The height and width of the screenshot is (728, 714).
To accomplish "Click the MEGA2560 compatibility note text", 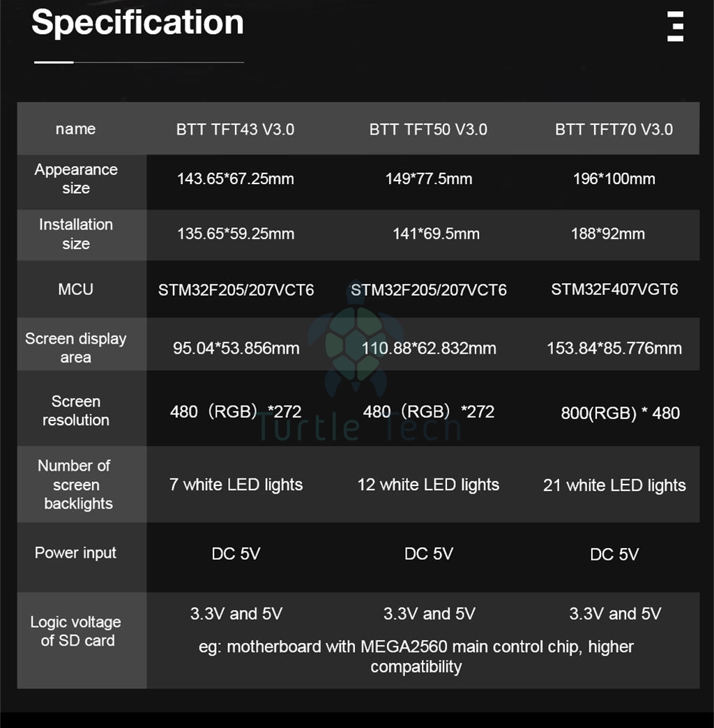I will click(416, 656).
